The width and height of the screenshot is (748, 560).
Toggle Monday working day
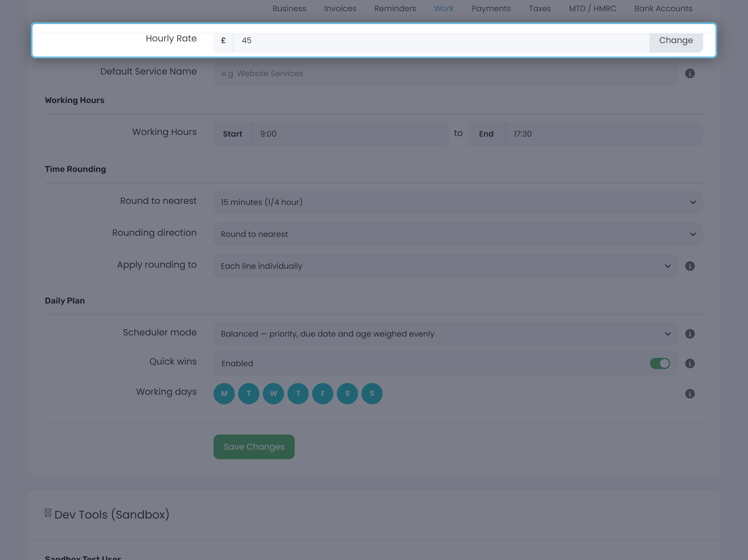tap(224, 394)
